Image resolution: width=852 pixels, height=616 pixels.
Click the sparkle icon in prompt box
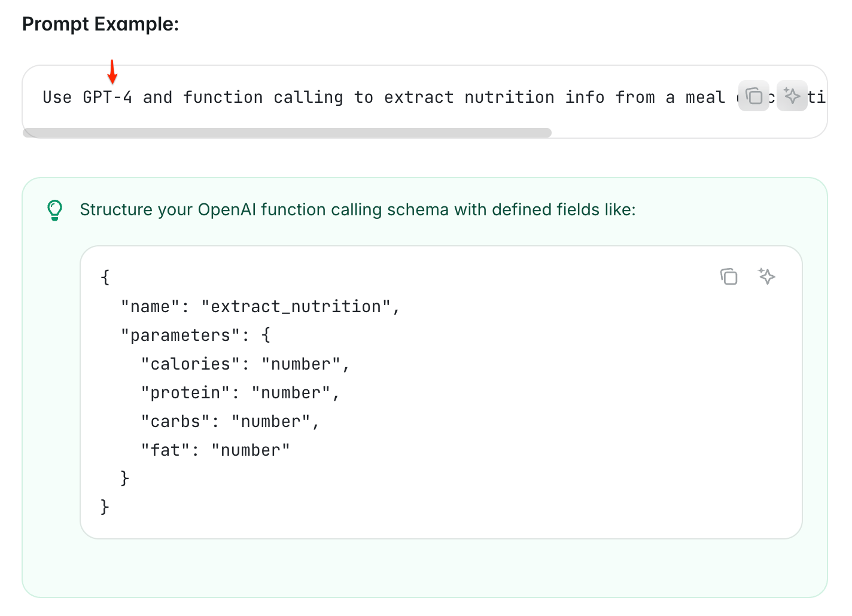click(792, 96)
